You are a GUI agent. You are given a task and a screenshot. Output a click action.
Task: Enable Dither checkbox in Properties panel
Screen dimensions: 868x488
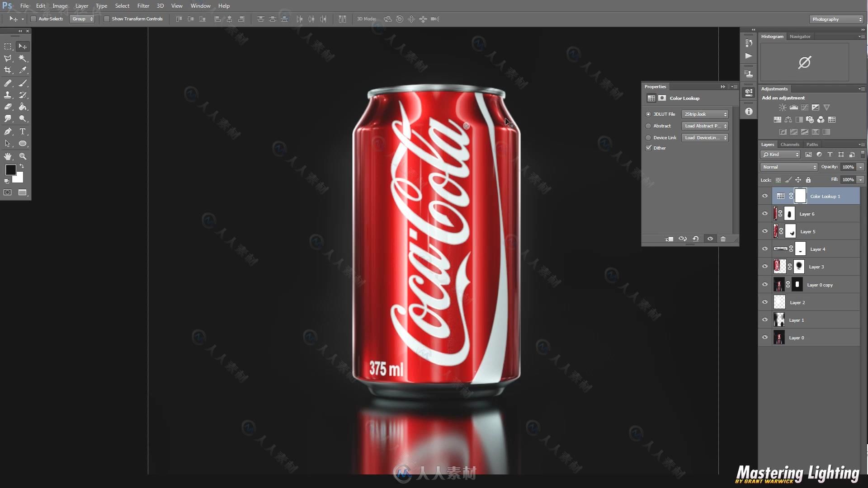(649, 147)
